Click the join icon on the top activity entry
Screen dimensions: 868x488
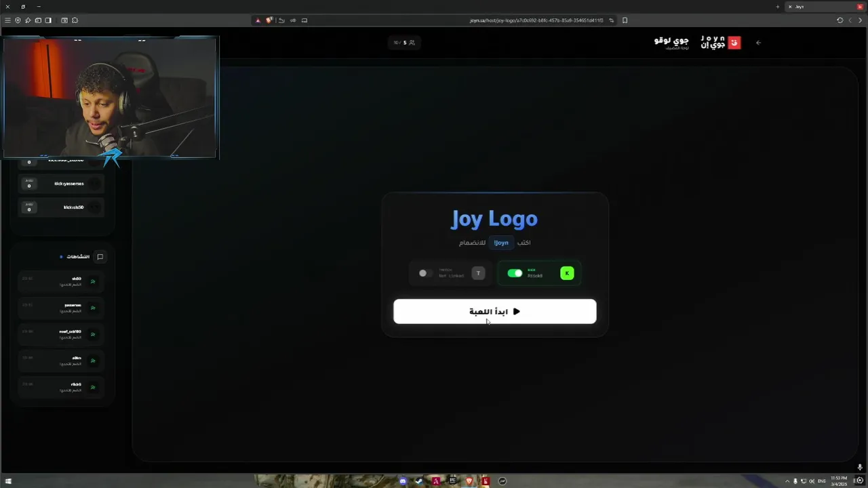coord(93,281)
